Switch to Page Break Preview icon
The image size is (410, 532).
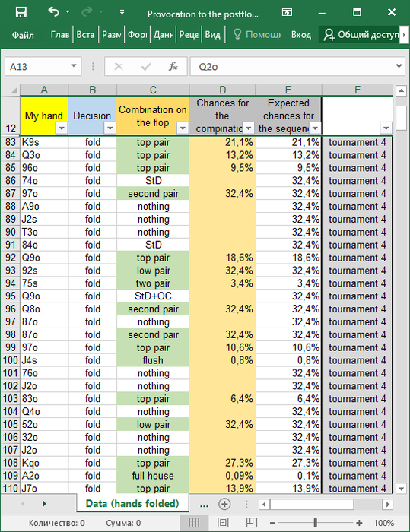(251, 523)
